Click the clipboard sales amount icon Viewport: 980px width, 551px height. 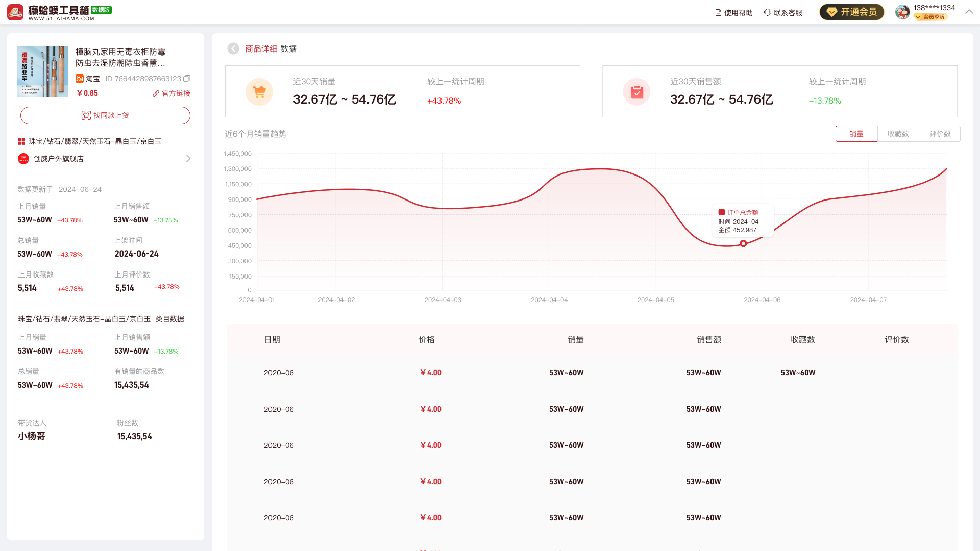(636, 92)
